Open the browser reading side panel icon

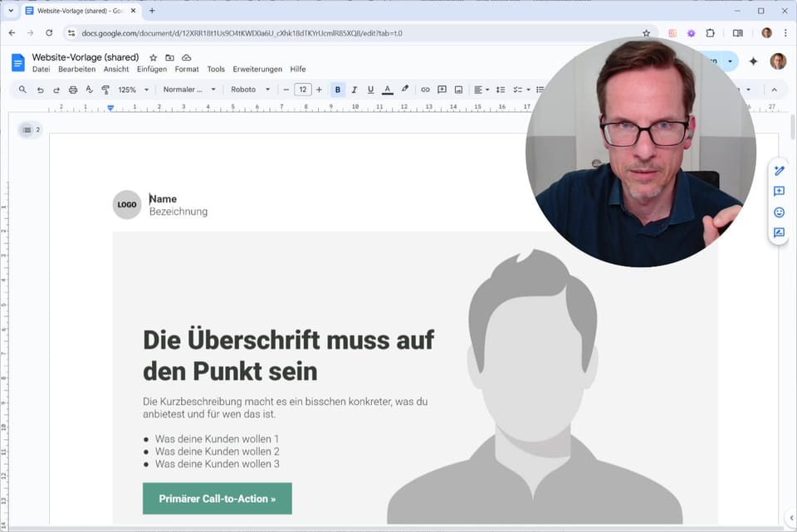[737, 33]
